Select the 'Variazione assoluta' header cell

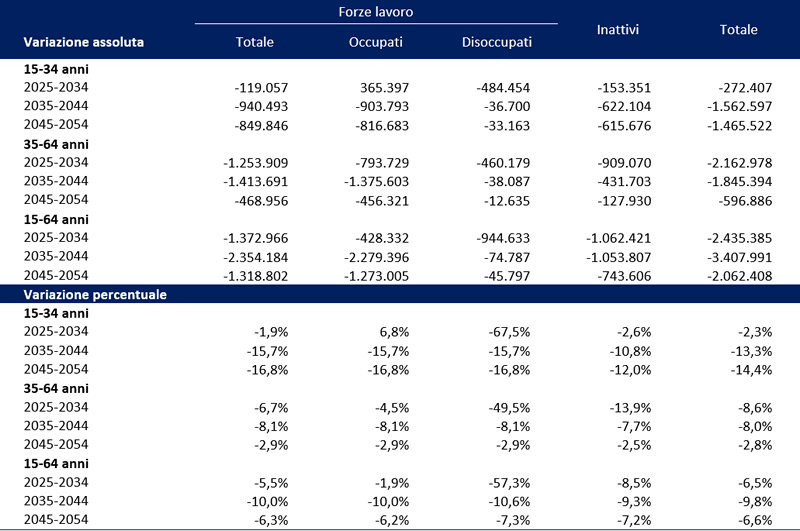(85, 43)
